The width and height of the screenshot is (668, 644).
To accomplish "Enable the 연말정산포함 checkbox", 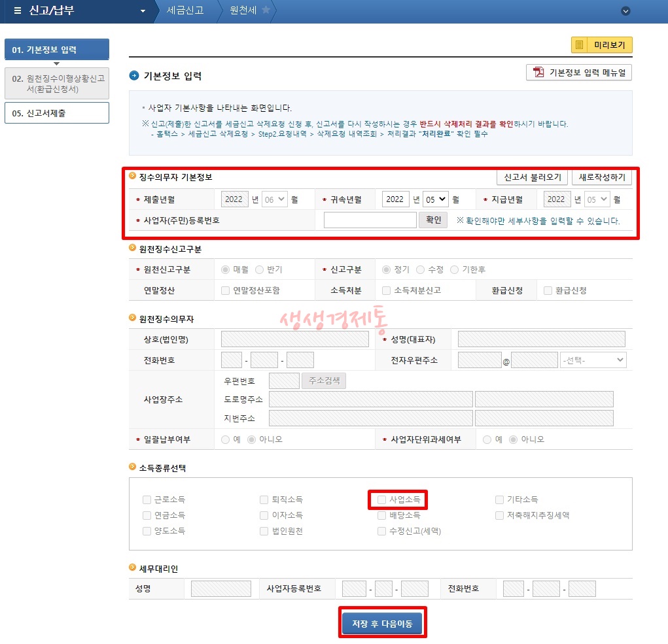I will click(x=224, y=290).
